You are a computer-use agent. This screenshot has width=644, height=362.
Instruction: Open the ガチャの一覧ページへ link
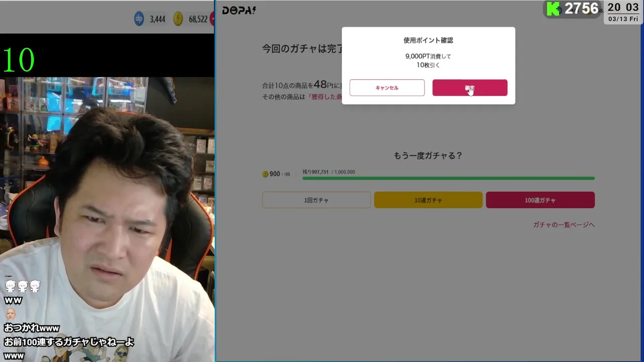pos(564,225)
